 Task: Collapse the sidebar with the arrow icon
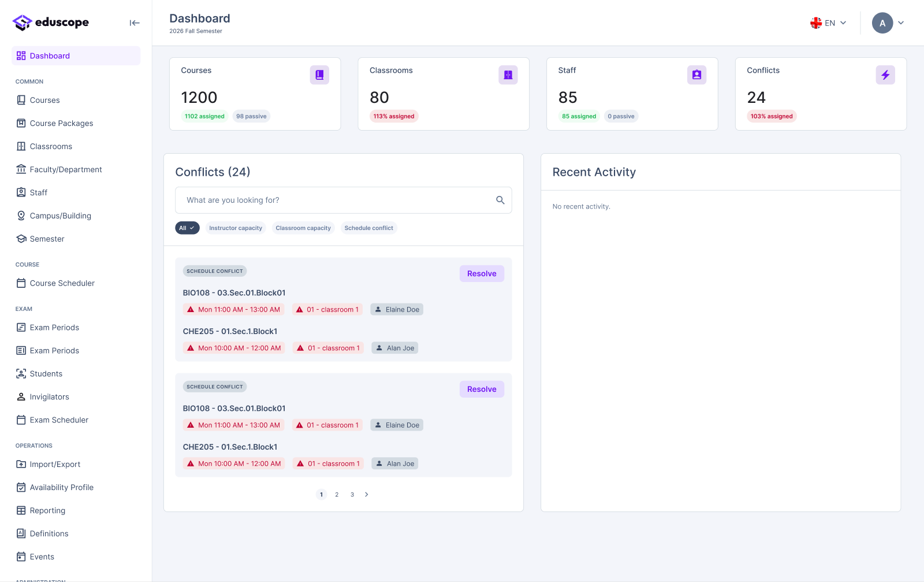(x=135, y=23)
